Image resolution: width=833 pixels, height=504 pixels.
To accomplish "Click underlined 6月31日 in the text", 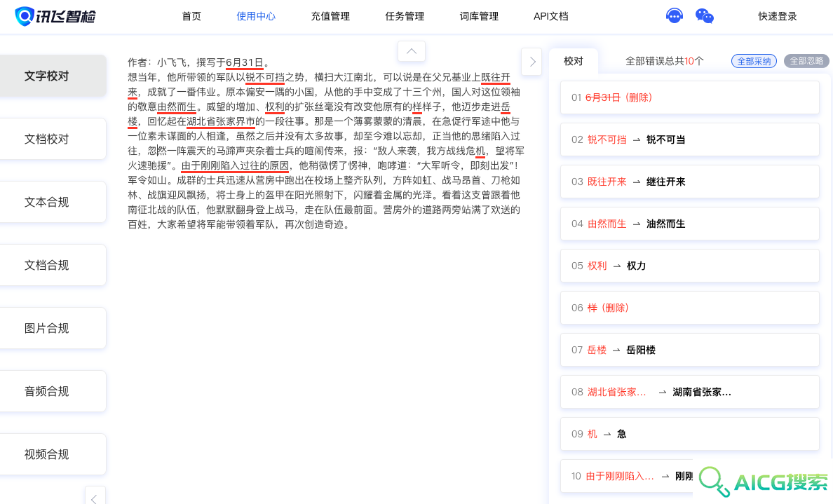I will click(x=245, y=62).
